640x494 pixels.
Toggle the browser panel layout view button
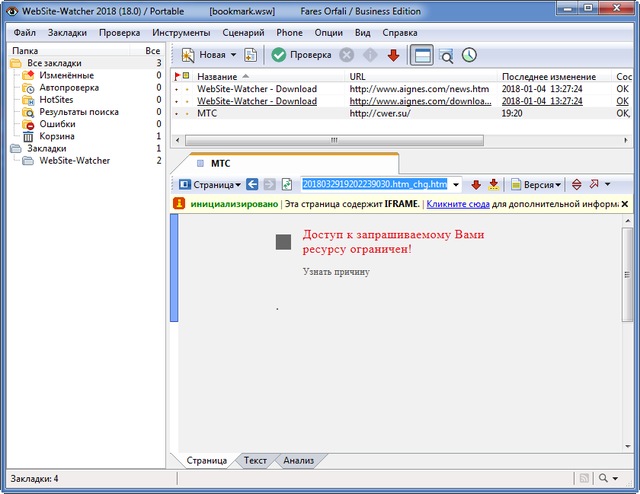[x=422, y=55]
